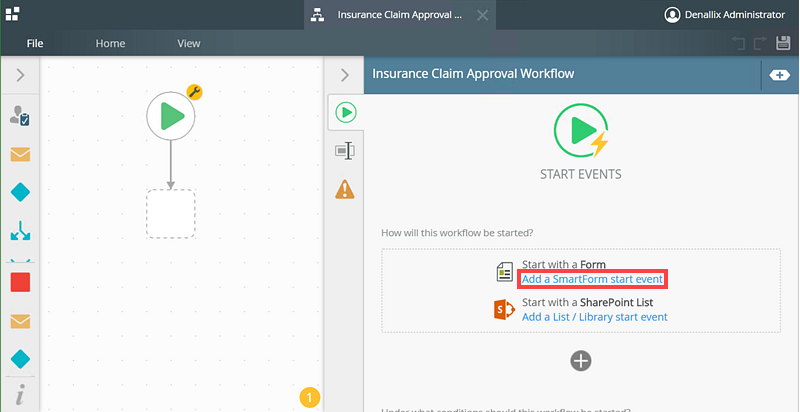Select the Split arrows step icon

click(x=20, y=230)
